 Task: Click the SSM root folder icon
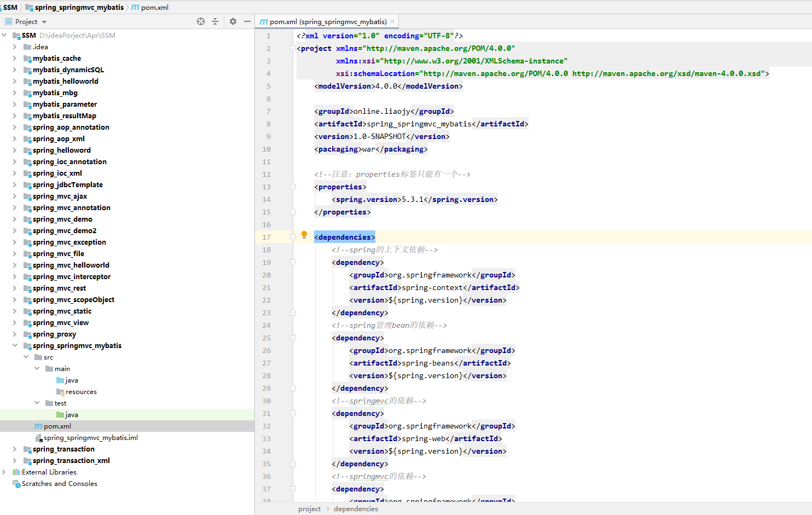click(16, 36)
